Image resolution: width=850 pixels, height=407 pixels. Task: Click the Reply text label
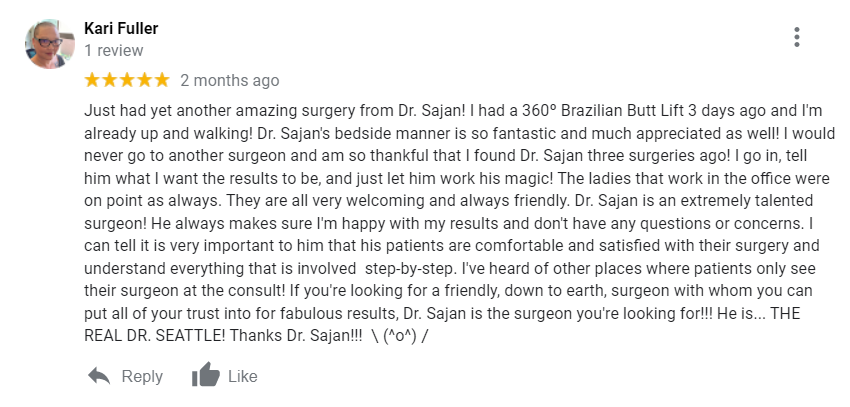click(142, 376)
